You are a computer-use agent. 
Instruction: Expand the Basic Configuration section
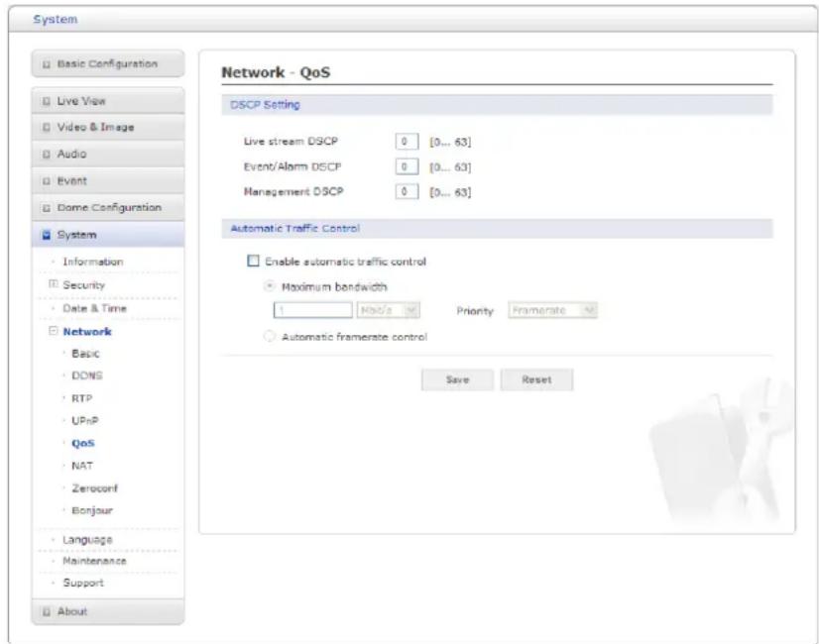(108, 63)
